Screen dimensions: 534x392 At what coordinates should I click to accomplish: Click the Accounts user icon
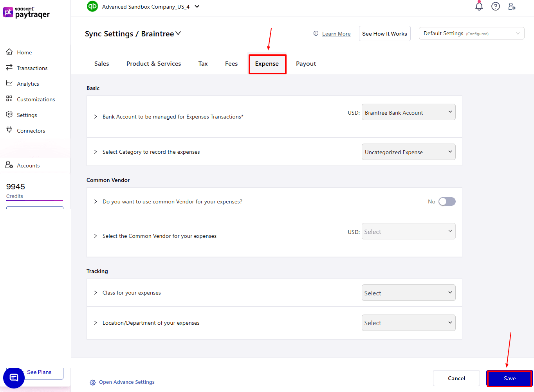tap(9, 165)
